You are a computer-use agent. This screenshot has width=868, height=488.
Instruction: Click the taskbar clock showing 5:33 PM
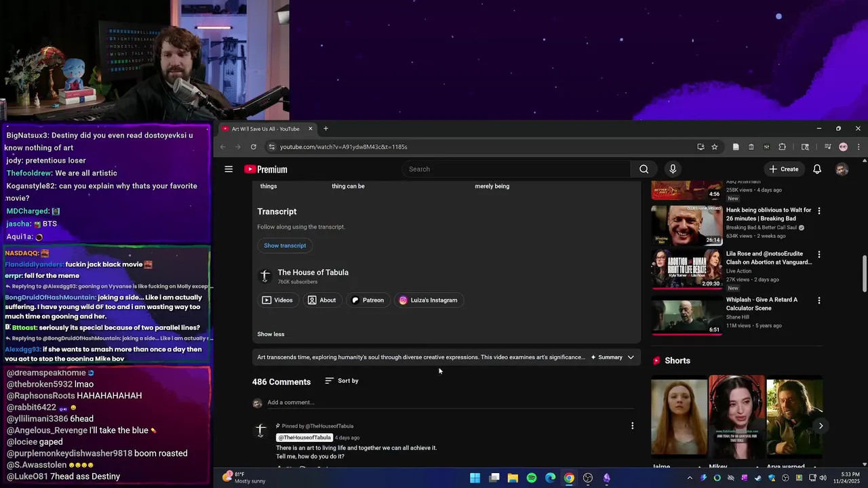click(x=847, y=478)
